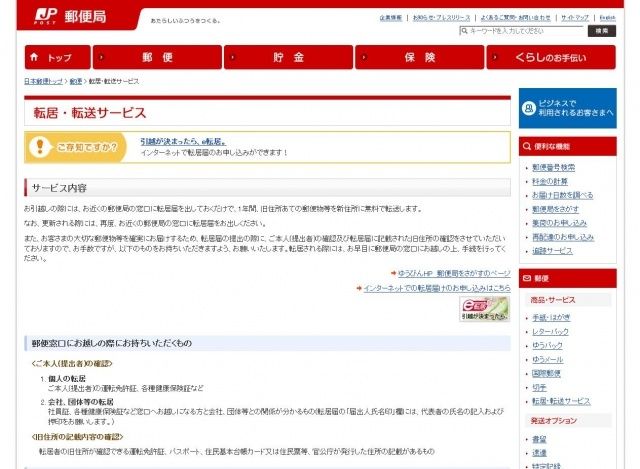Open the ゆうメール sidebar link
640x469 pixels.
tap(547, 359)
